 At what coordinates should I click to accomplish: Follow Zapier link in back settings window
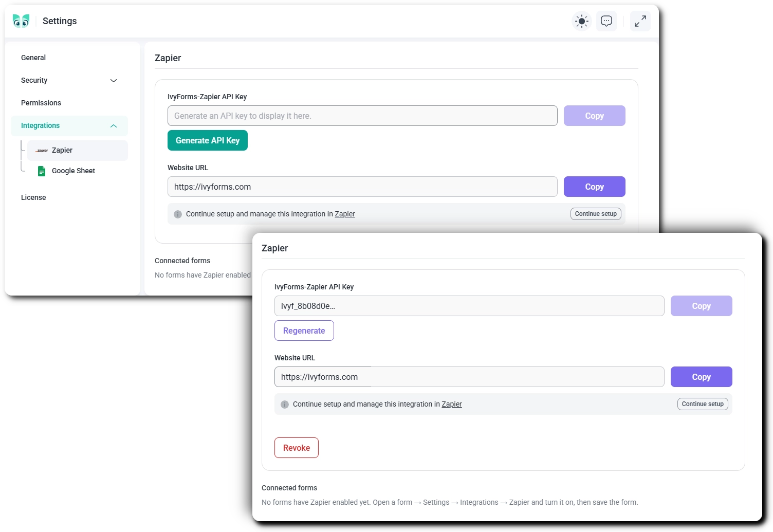pyautogui.click(x=345, y=214)
